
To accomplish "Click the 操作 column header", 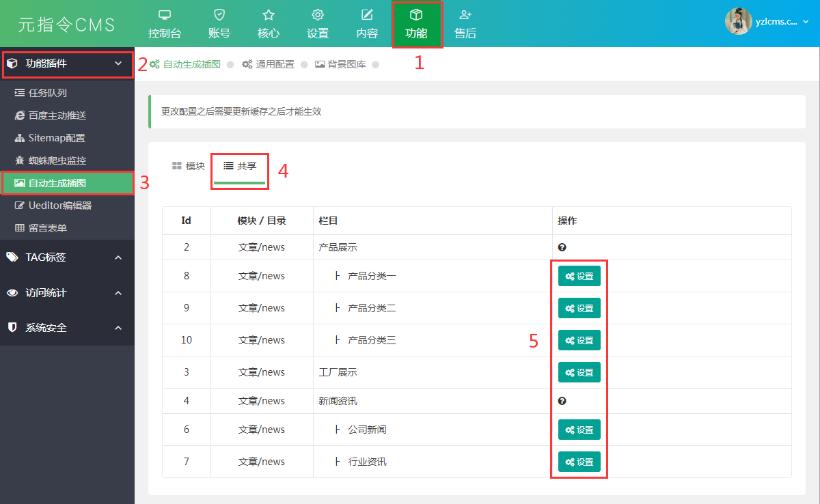I will coord(568,221).
